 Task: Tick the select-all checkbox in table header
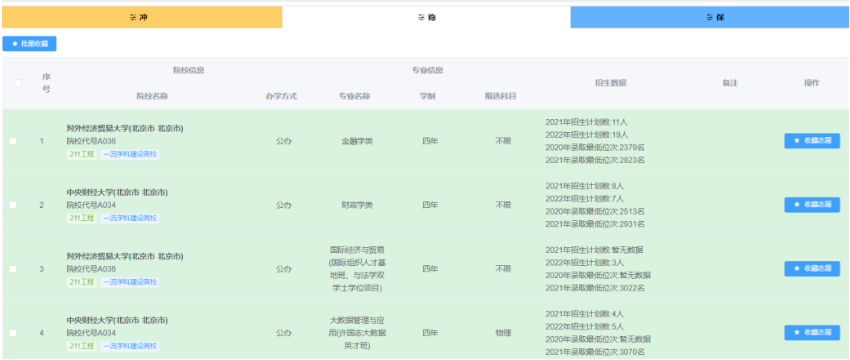tap(18, 83)
